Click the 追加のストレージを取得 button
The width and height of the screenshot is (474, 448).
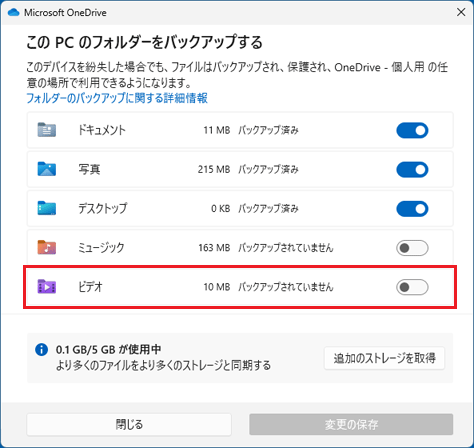[x=384, y=358]
